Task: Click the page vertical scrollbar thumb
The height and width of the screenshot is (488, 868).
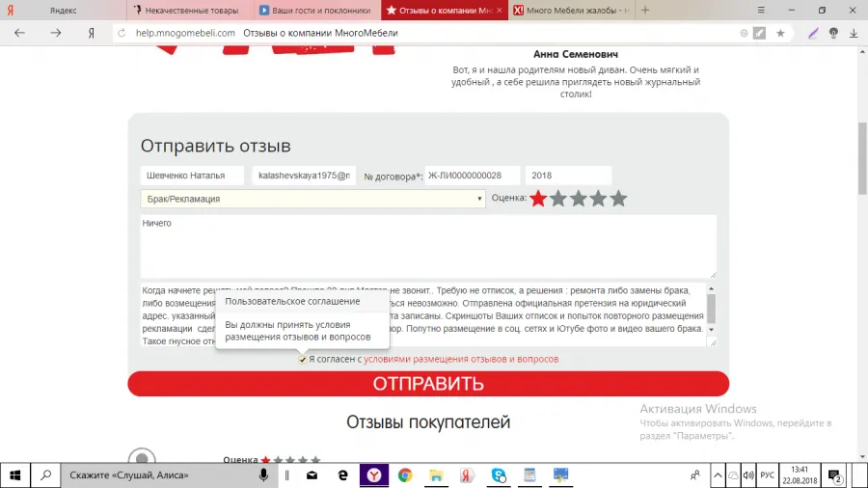Action: pos(862,158)
